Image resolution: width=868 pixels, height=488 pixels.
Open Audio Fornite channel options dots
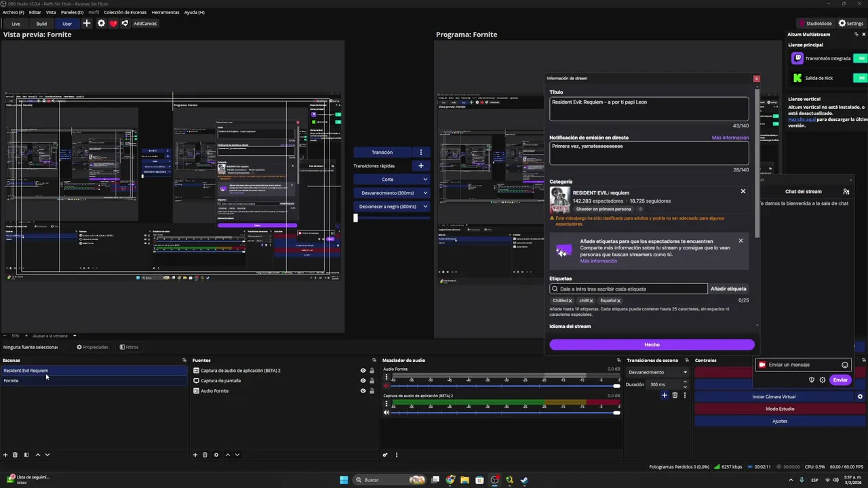pyautogui.click(x=387, y=376)
